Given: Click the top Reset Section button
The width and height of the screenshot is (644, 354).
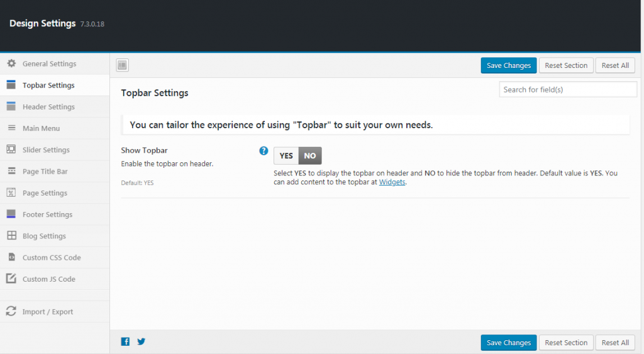Looking at the screenshot, I should 566,65.
